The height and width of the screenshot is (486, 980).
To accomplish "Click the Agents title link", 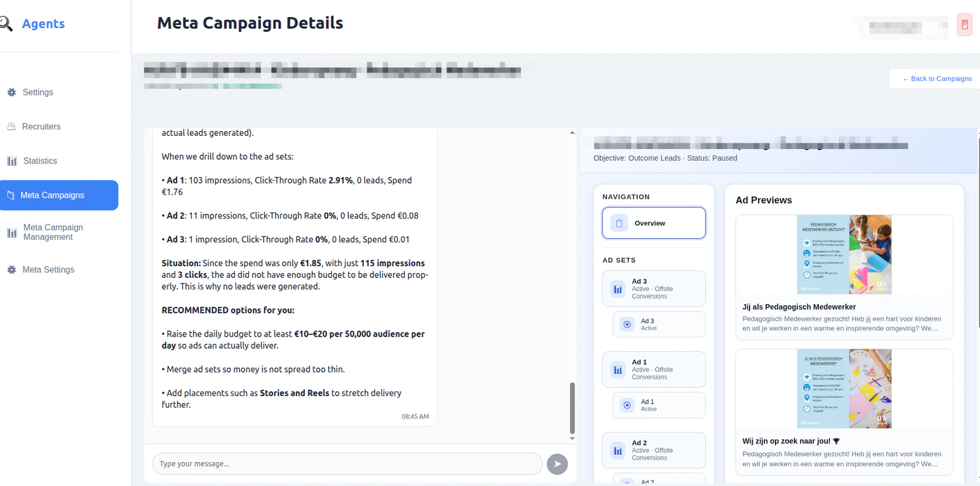I will point(43,24).
